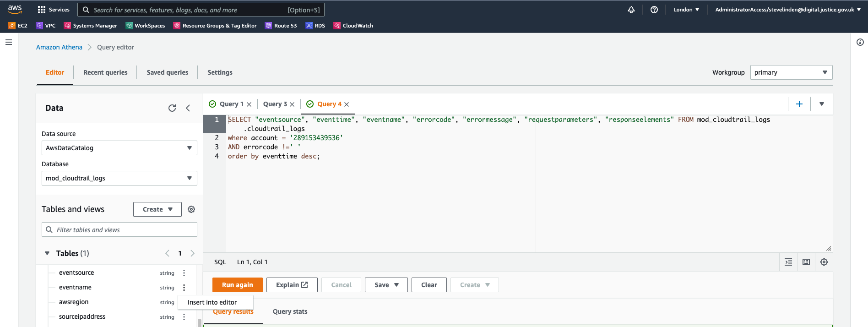The image size is (868, 327).
Task: Open Resource Groups & Tag Editor shortcut
Action: 215,26
